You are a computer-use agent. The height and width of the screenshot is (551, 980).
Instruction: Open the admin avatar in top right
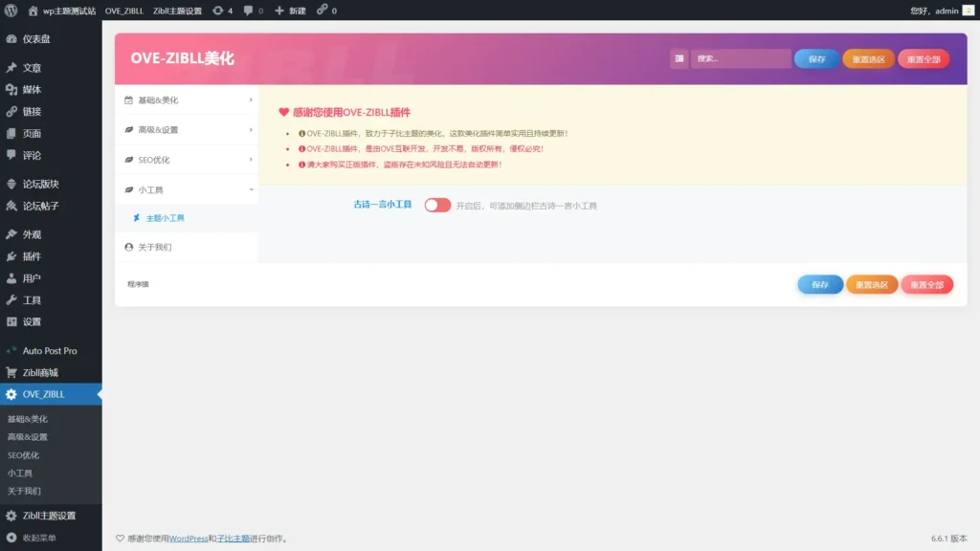tap(969, 11)
